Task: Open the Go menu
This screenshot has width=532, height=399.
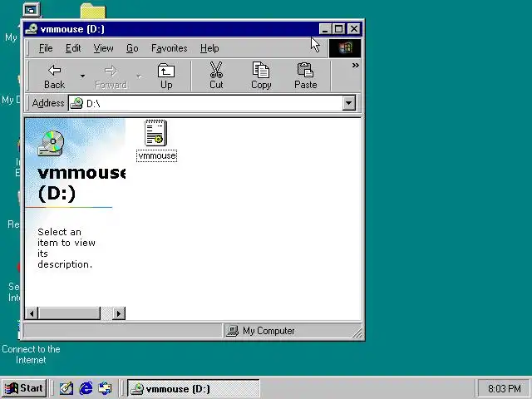Action: [132, 48]
